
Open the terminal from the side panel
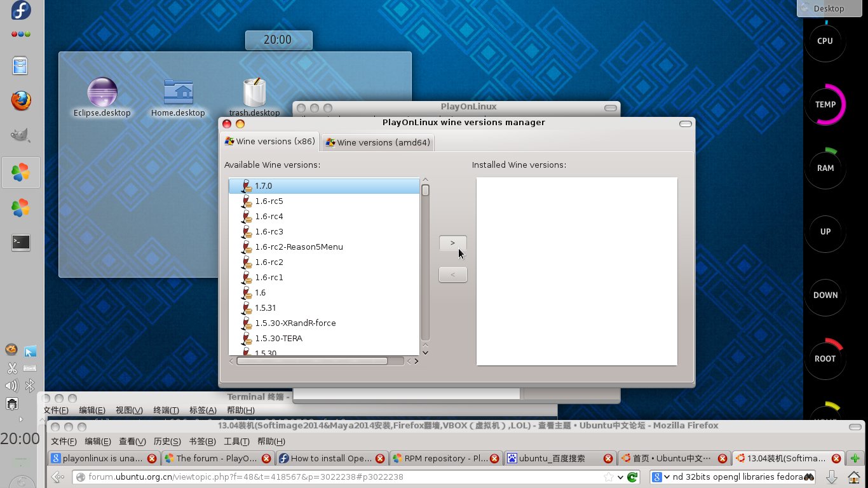coord(21,242)
